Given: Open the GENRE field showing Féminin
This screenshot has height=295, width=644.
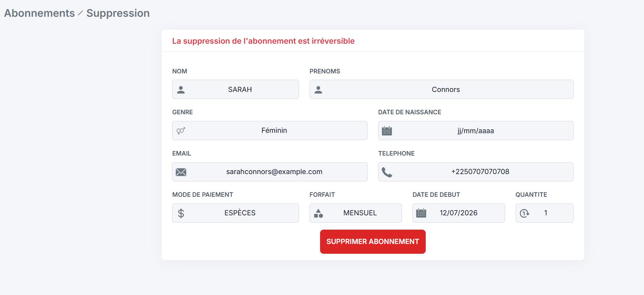Looking at the screenshot, I should point(270,131).
